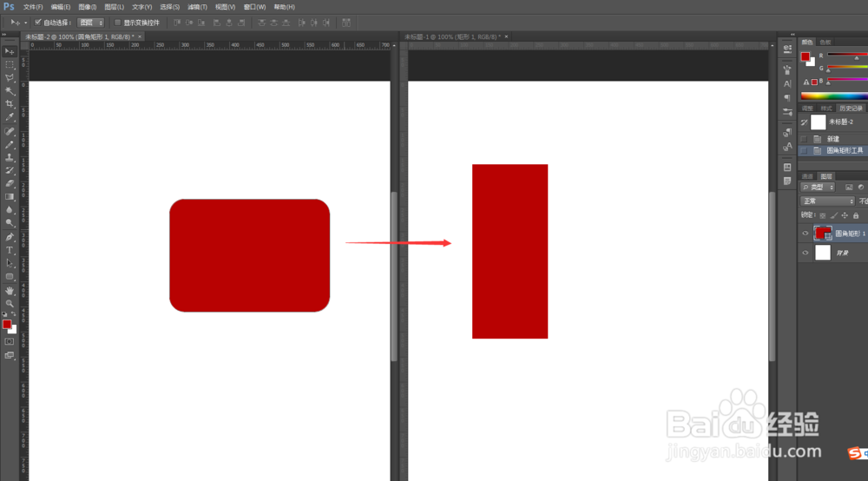Open the 类型 layer filter dropdown
This screenshot has height=481, width=868.
pyautogui.click(x=818, y=187)
